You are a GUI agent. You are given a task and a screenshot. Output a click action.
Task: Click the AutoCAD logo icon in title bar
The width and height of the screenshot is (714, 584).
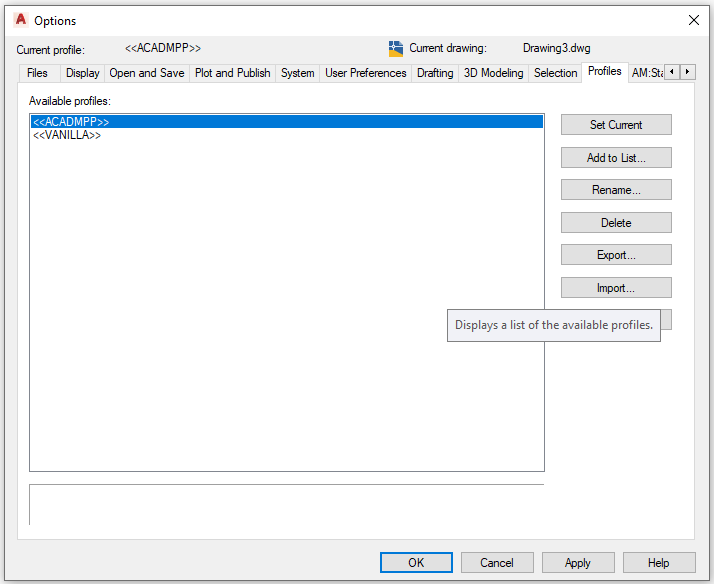20,20
